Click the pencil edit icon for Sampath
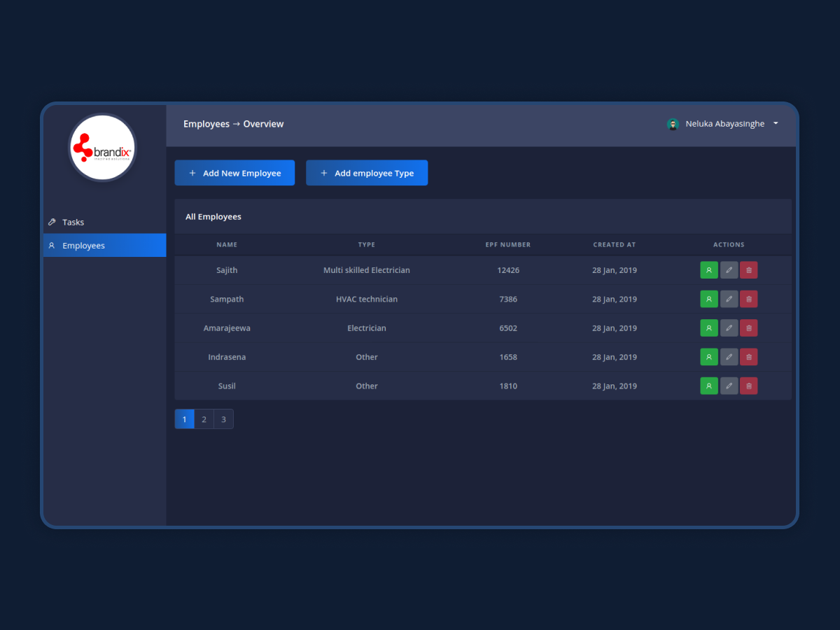The width and height of the screenshot is (840, 630). (x=729, y=299)
